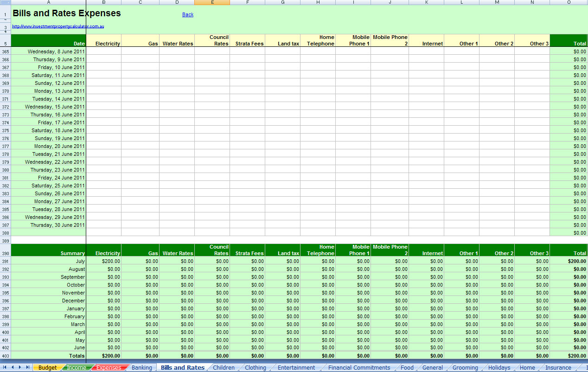The width and height of the screenshot is (588, 372).
Task: Open the Back hyperlink
Action: (x=187, y=14)
